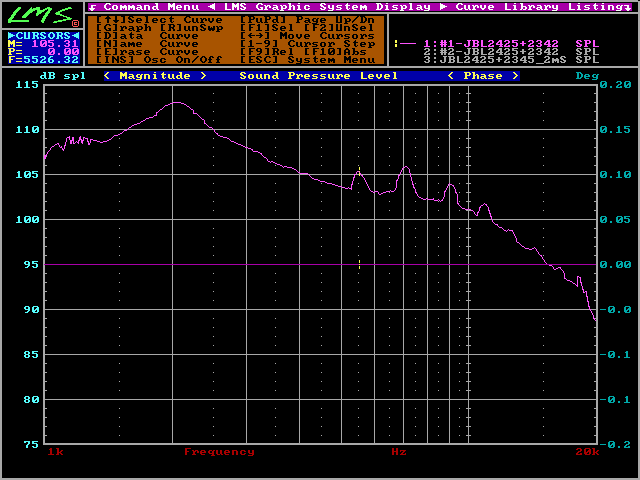640x480 pixels.
Task: Click the [N]ame Curve command
Action: click(x=148, y=44)
